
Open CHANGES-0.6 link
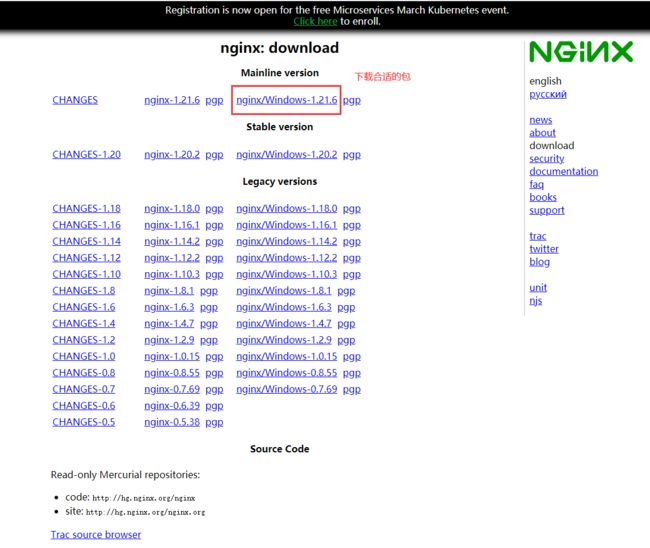pyautogui.click(x=84, y=405)
